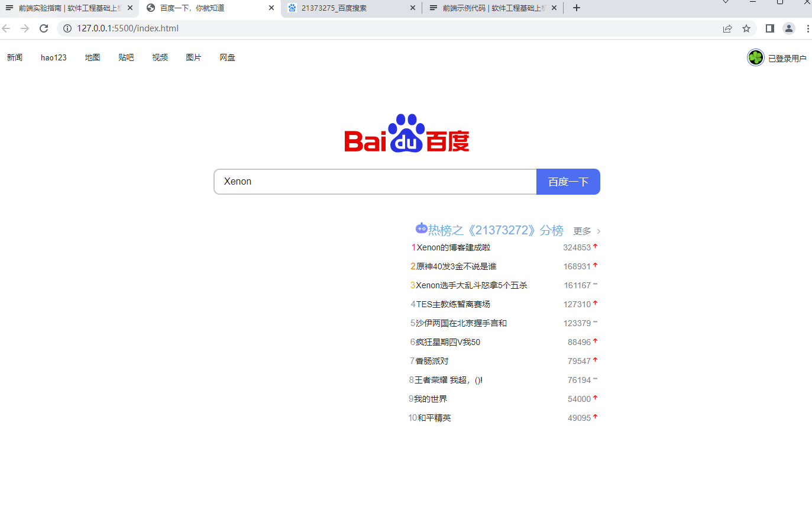
Task: Click the heat value 76194
Action: point(580,380)
